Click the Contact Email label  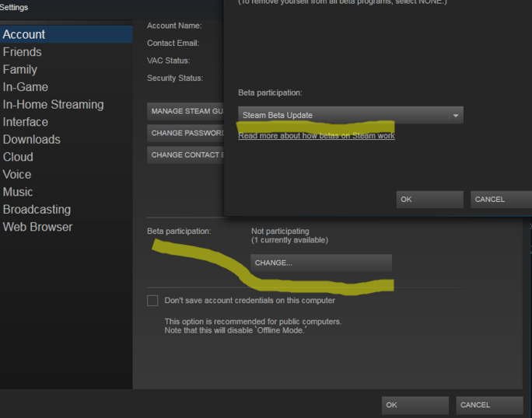click(173, 43)
